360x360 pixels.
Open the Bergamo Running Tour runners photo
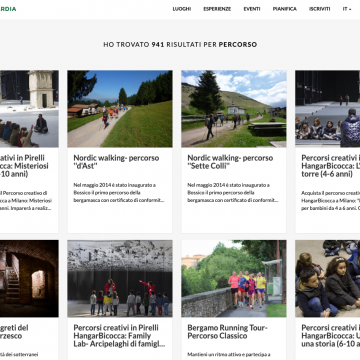click(x=234, y=278)
